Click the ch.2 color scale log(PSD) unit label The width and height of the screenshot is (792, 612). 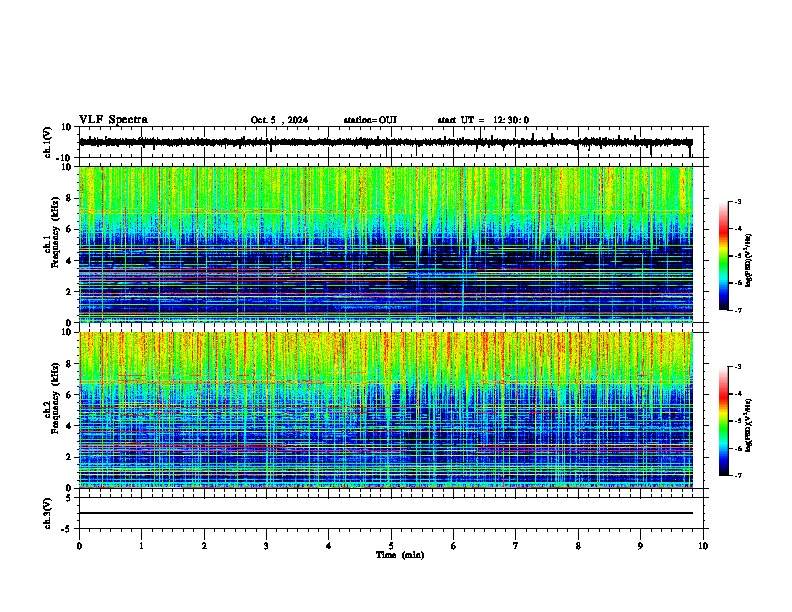tap(749, 425)
